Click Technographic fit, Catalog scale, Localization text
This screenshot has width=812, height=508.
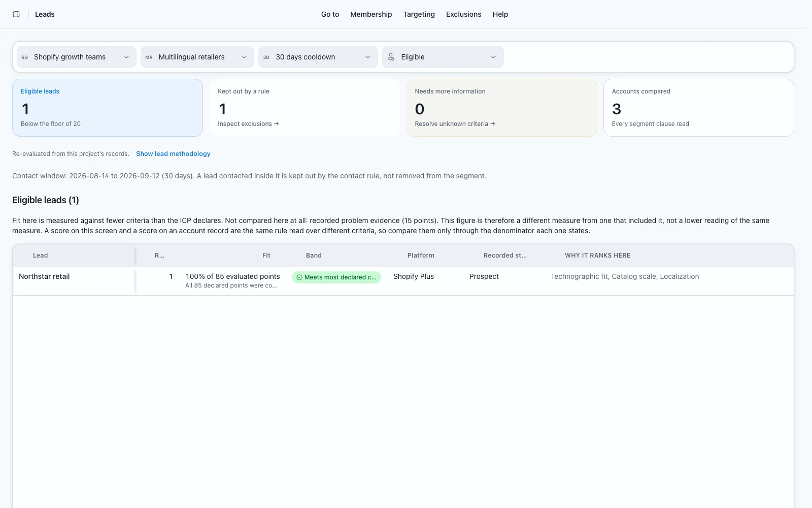tap(625, 276)
